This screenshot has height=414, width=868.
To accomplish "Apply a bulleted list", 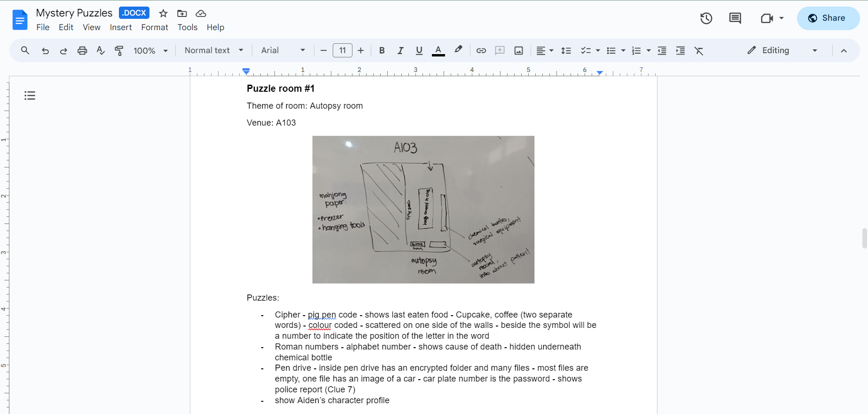I will pos(611,50).
